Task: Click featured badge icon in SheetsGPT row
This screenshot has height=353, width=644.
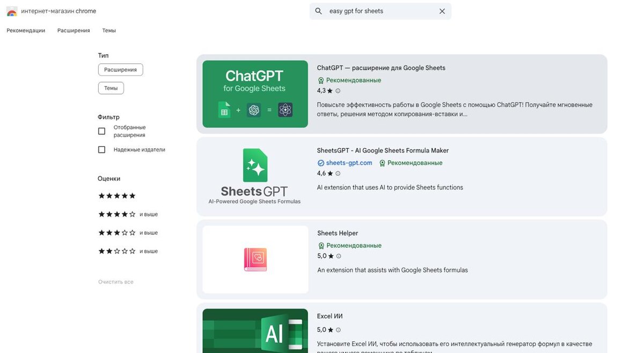Action: (x=382, y=163)
